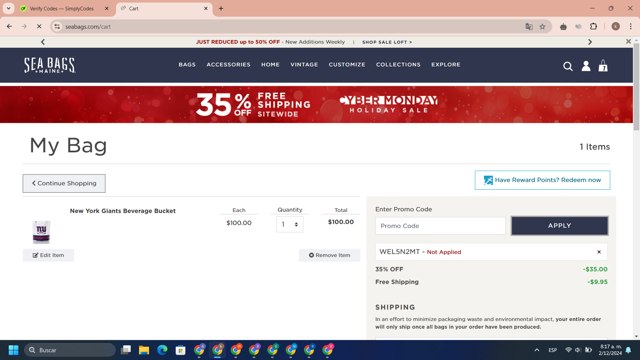The height and width of the screenshot is (360, 640).
Task: Click Edit Item button
Action: (48, 255)
